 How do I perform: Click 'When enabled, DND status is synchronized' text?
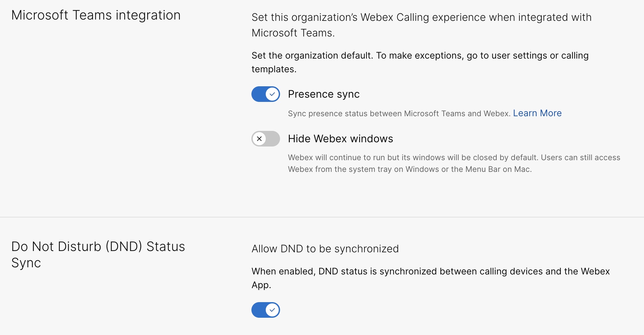(x=431, y=278)
